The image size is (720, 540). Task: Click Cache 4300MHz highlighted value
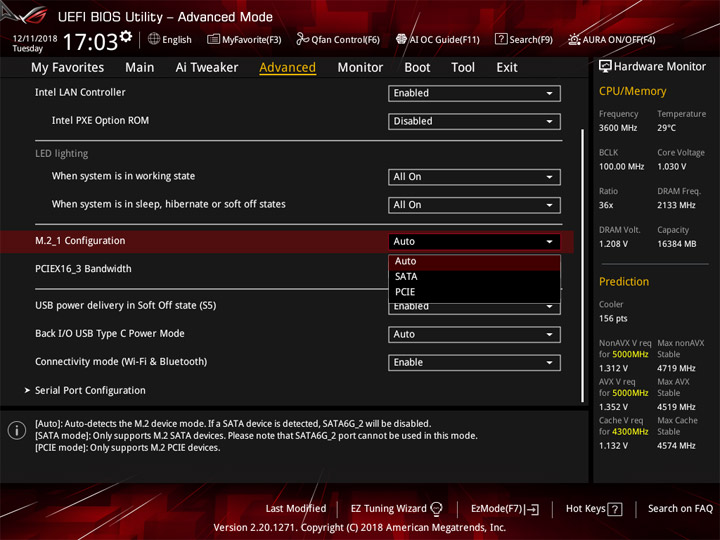point(630,432)
